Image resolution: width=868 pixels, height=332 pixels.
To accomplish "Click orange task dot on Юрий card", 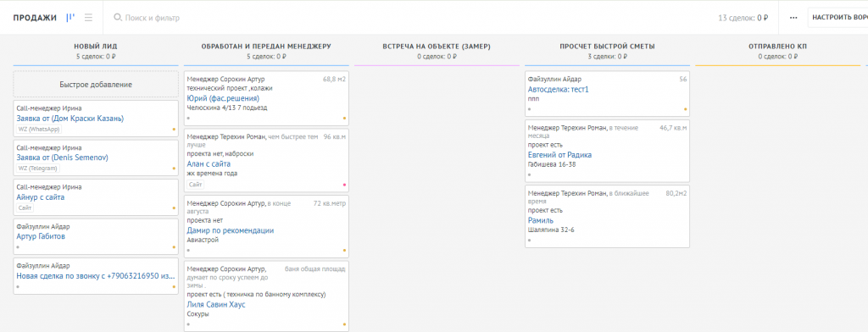I will tap(344, 118).
